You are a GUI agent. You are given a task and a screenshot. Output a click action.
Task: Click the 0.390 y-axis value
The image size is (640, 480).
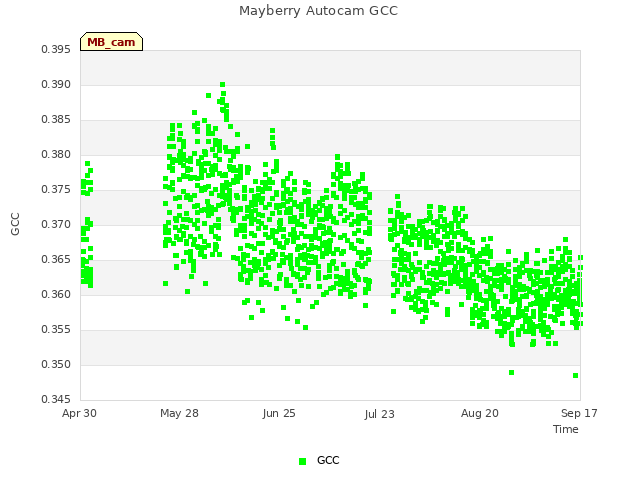(x=56, y=84)
